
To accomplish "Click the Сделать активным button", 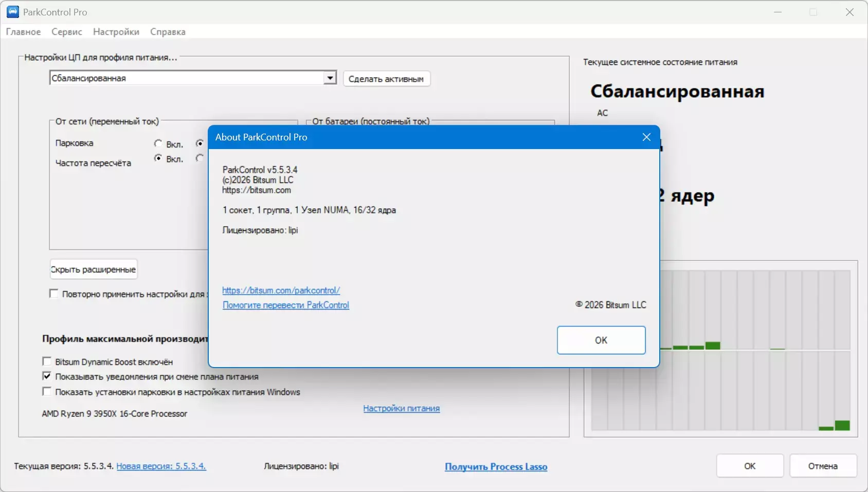I will 386,79.
